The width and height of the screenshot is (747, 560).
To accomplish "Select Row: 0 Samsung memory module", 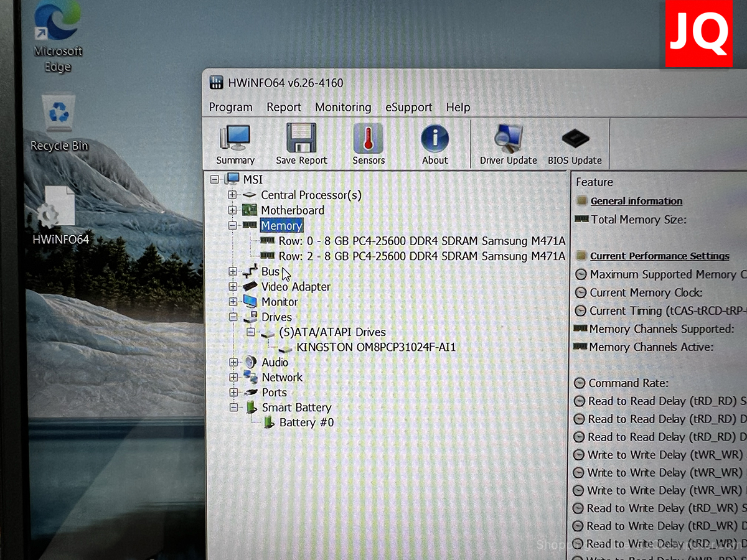I will (422, 241).
